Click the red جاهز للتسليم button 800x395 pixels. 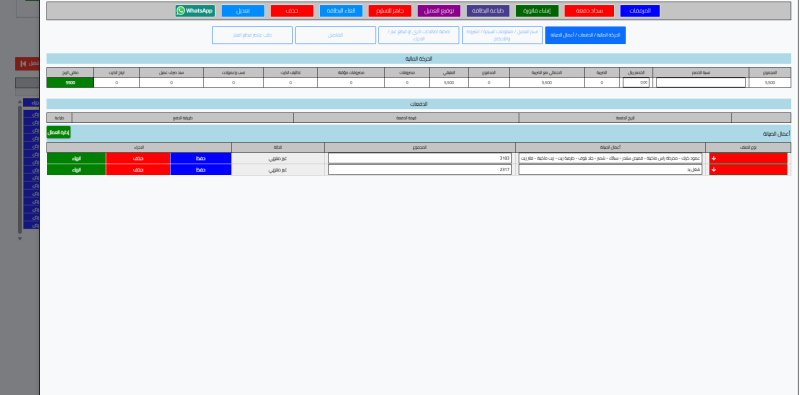[x=390, y=11]
